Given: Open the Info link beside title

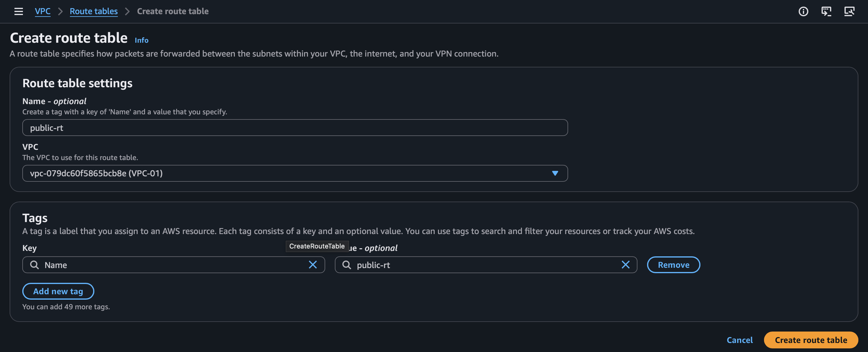Looking at the screenshot, I should [142, 40].
